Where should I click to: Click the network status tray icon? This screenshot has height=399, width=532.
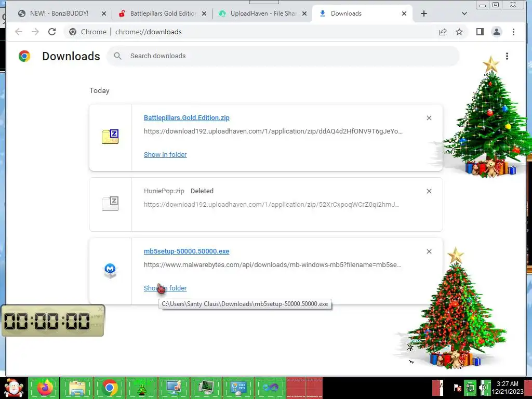[470, 388]
